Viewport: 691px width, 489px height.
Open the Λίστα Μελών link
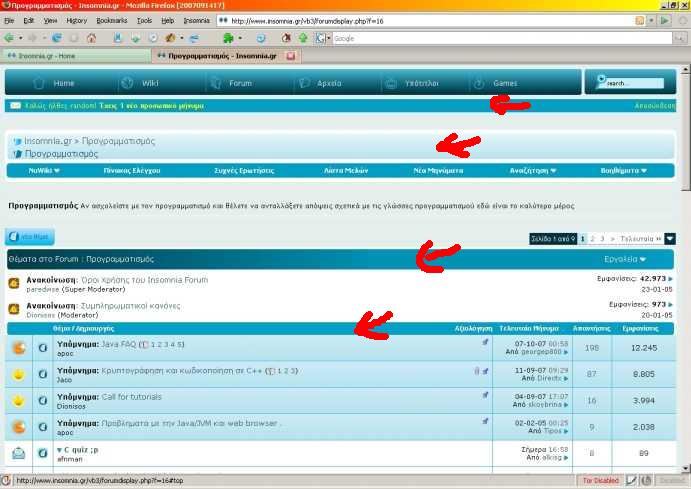(346, 171)
